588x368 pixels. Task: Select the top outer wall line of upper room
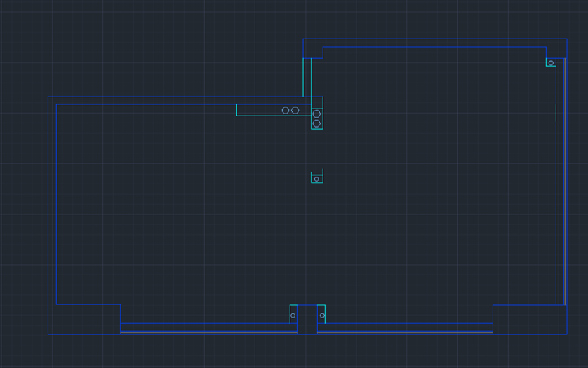point(435,39)
